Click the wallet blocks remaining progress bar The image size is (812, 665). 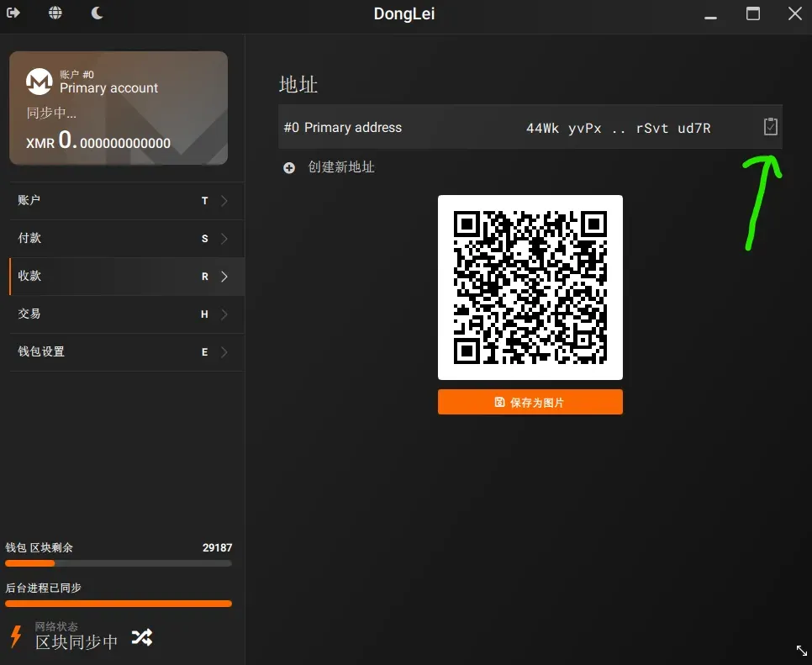click(119, 563)
